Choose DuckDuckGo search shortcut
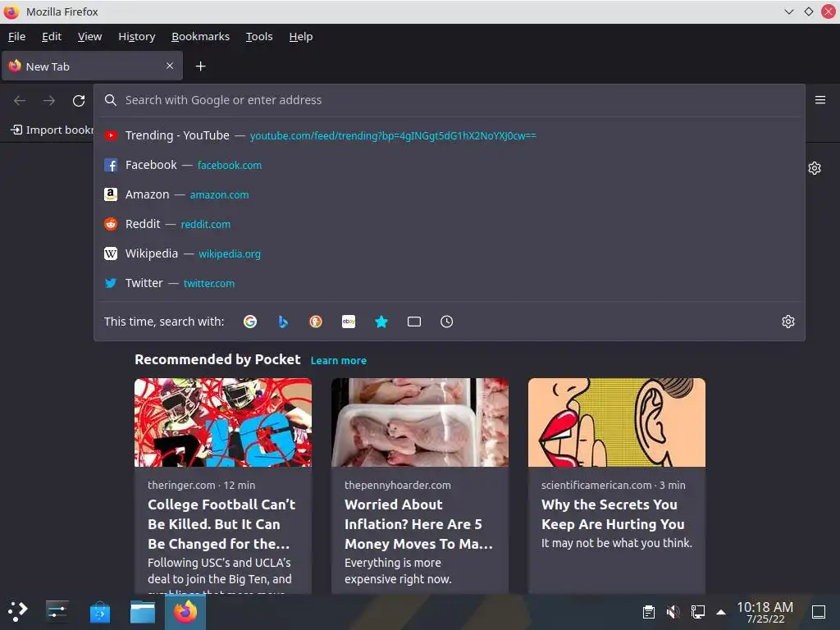 [316, 322]
